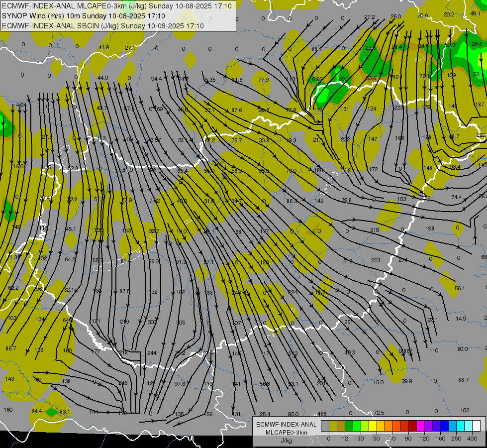Click the SYNOP Wind (m/s) 10m title line

click(x=84, y=16)
